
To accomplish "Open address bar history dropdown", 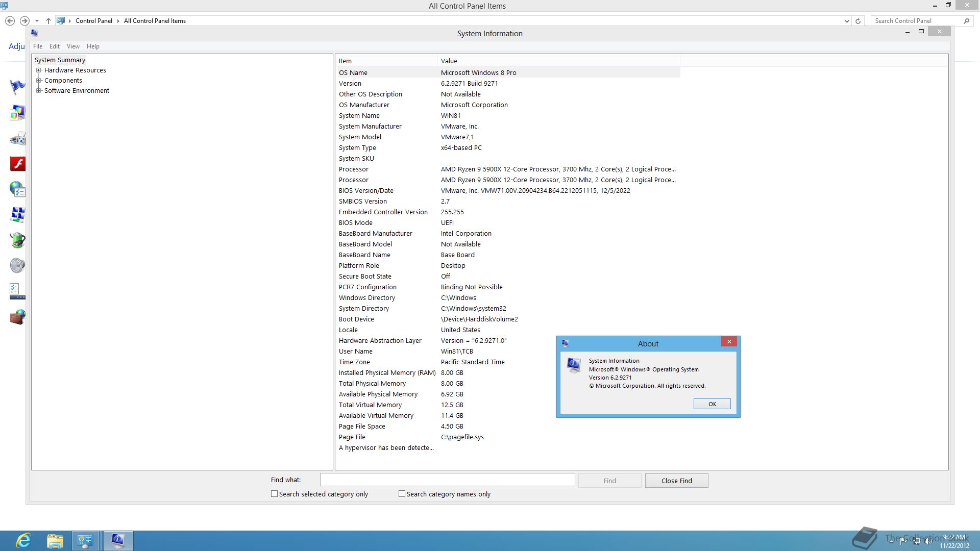I will [847, 21].
